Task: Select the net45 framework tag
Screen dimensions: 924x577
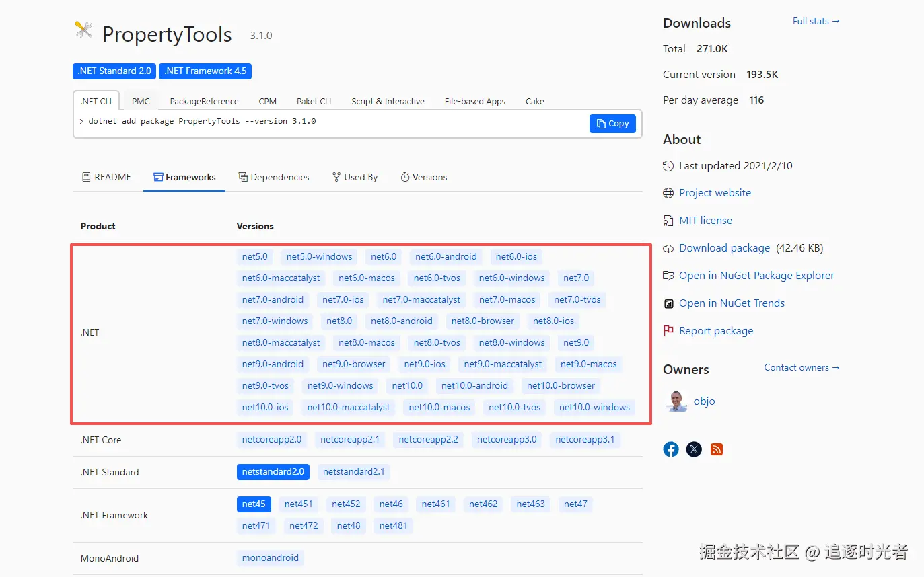Action: tap(254, 504)
